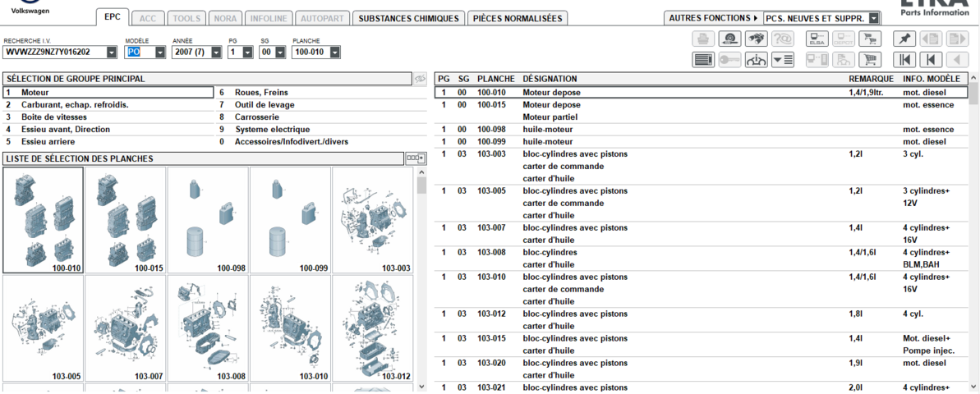The image size is (980, 394).
Task: Click the REMARQUE column header
Action: pyautogui.click(x=872, y=79)
